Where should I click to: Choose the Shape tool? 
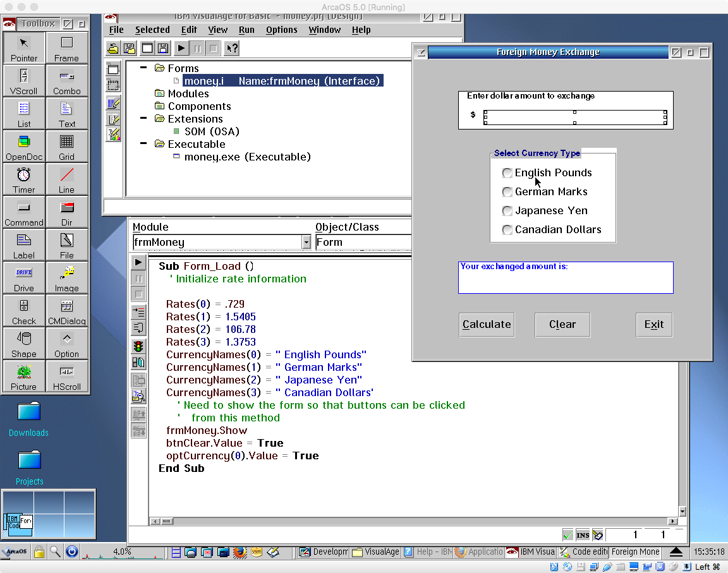point(24,344)
